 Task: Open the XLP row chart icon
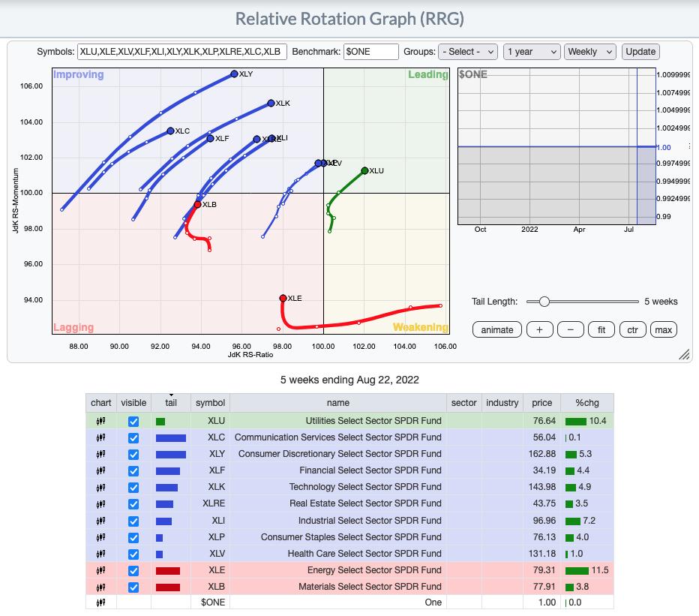click(100, 537)
